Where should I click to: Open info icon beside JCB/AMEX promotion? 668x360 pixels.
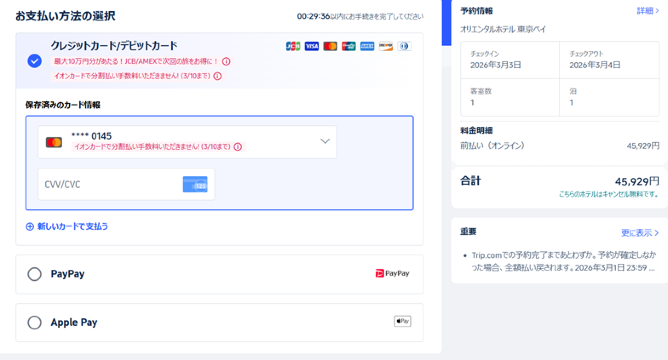(226, 62)
